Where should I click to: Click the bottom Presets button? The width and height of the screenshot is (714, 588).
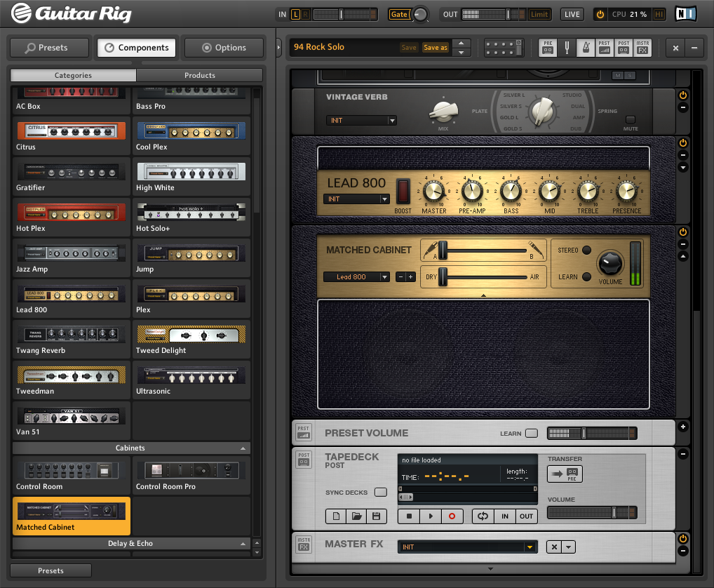[x=50, y=570]
